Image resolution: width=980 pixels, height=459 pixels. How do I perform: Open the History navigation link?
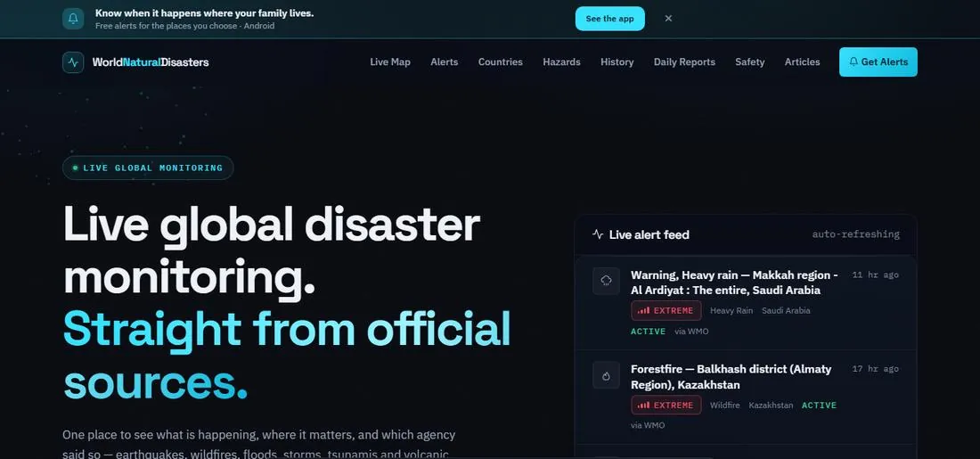click(617, 61)
